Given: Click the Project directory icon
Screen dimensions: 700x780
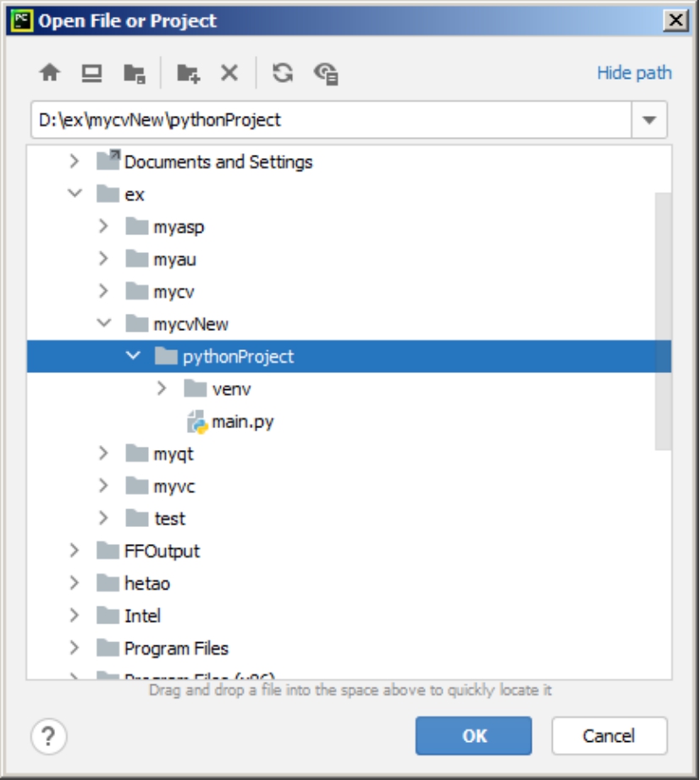Looking at the screenshot, I should 134,74.
